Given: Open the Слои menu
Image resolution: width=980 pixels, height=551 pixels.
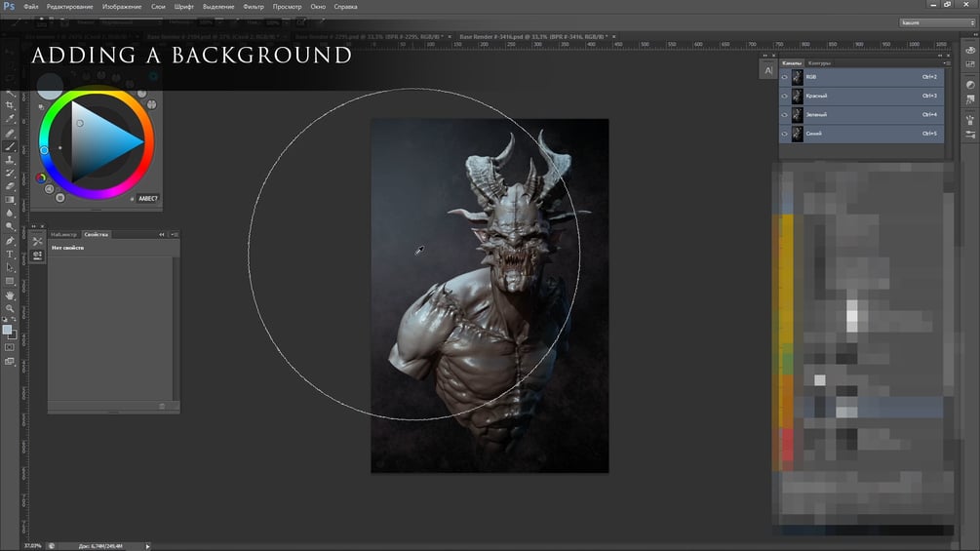Looking at the screenshot, I should coord(158,7).
